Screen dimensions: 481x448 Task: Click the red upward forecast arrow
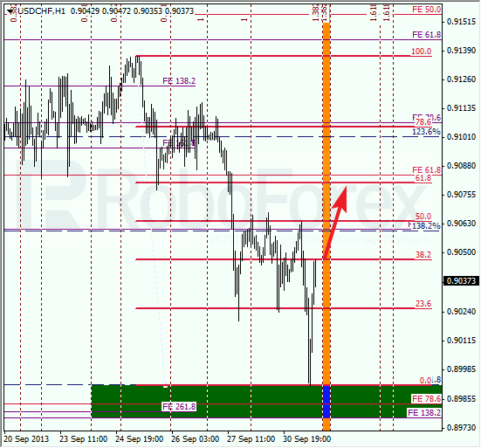[335, 223]
